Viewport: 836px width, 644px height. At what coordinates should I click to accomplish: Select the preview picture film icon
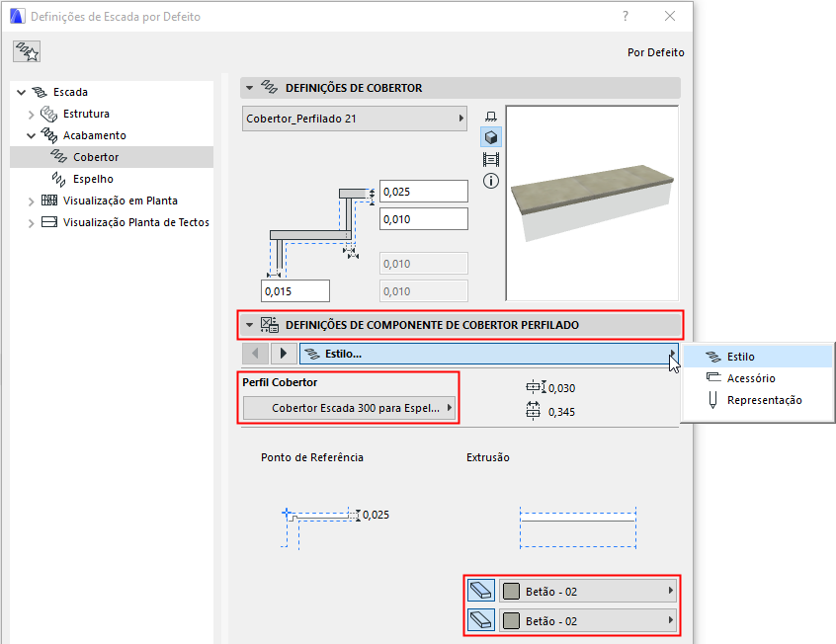[x=491, y=159]
